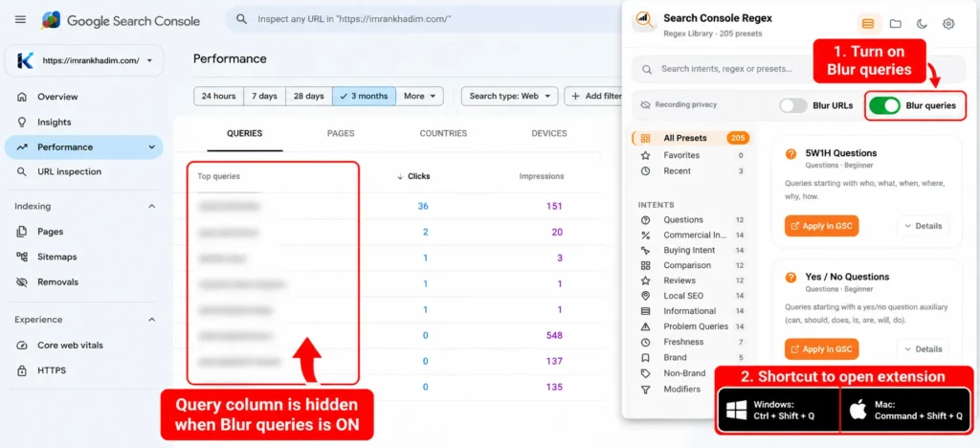Screen dimensions: 980x448
Task: Open the extension's list view icon
Action: coord(867,24)
